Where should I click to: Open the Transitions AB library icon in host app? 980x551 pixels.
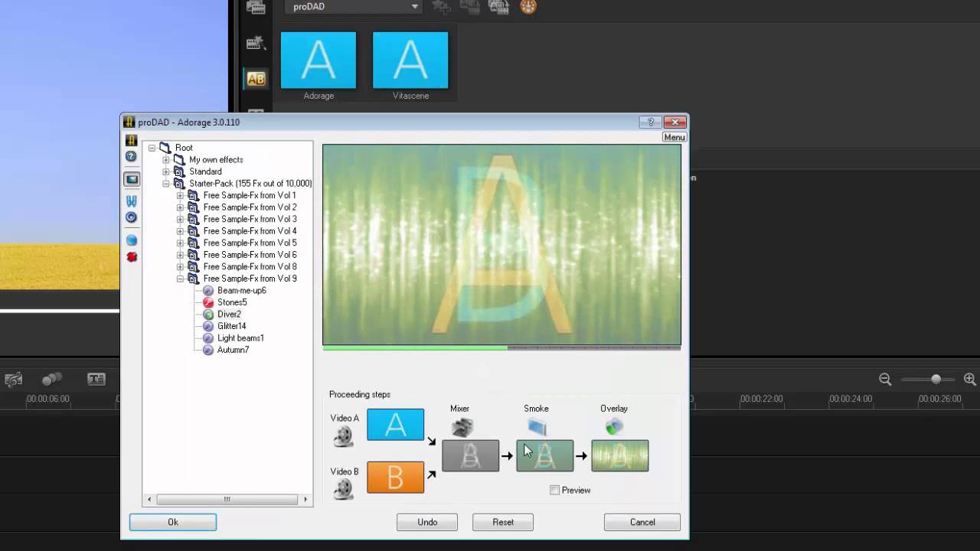(256, 78)
